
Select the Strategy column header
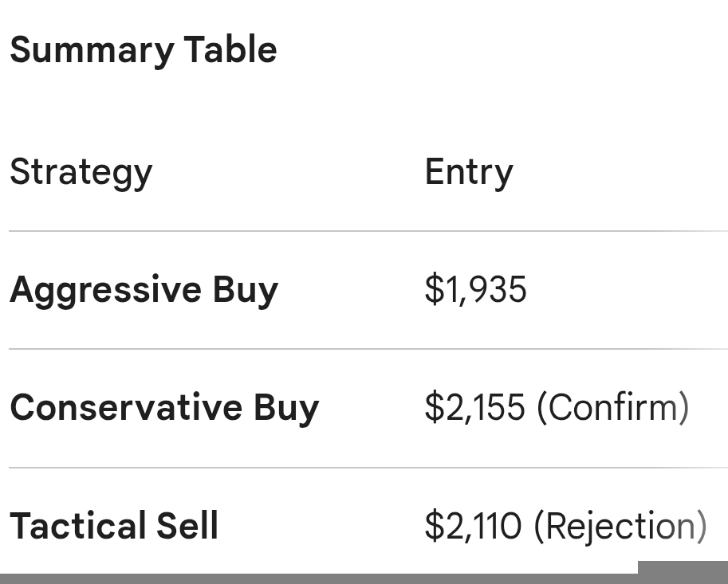tap(81, 172)
